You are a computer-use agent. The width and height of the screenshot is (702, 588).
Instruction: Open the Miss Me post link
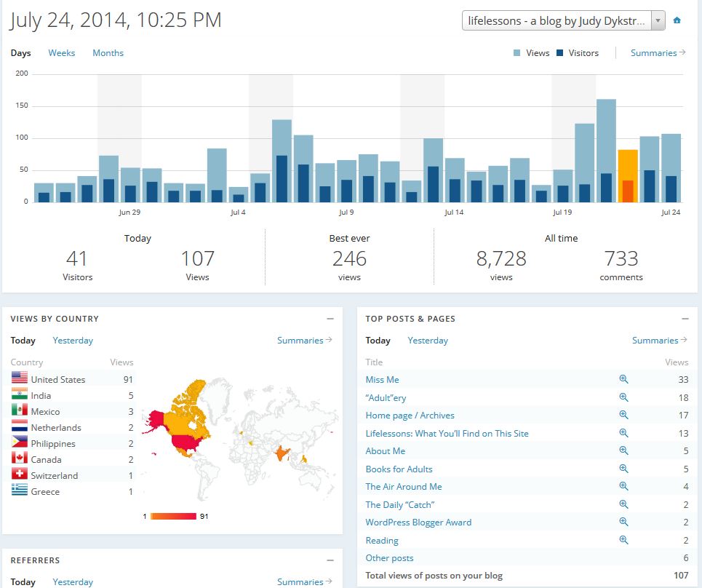click(382, 379)
